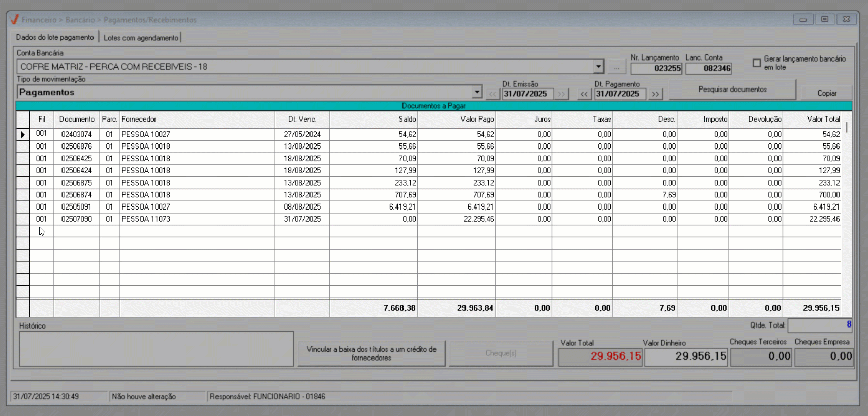The image size is (868, 416).
Task: Click the Valor Dinheiro field
Action: (686, 356)
